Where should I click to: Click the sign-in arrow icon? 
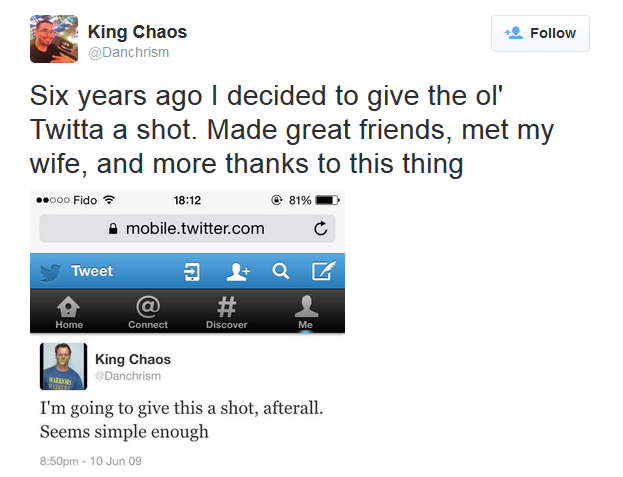pyautogui.click(x=192, y=271)
